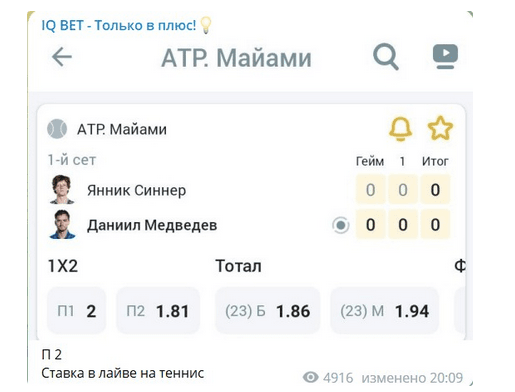The height and width of the screenshot is (392, 515).
Task: Open the IQ BET channel name link
Action: coord(119,25)
